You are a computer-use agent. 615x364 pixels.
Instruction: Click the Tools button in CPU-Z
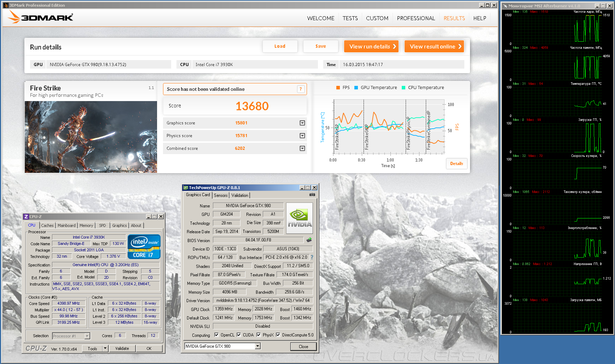(x=92, y=348)
